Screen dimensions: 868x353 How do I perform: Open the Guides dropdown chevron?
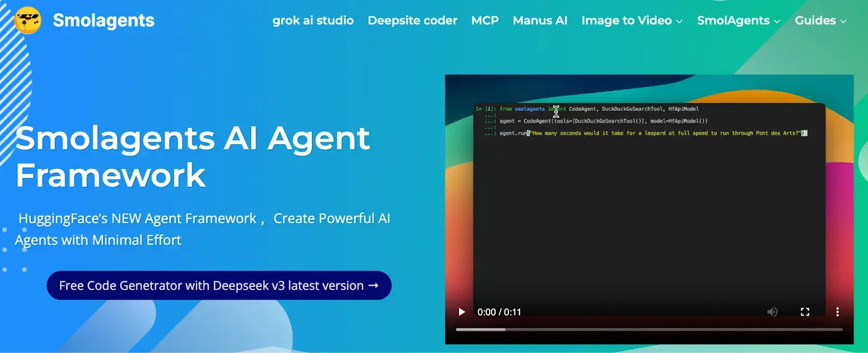pyautogui.click(x=843, y=21)
